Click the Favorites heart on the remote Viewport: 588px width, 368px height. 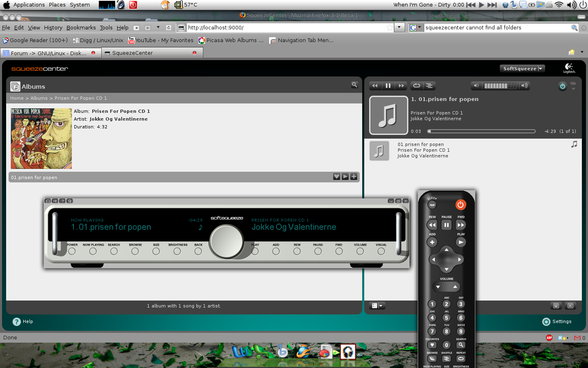432,345
